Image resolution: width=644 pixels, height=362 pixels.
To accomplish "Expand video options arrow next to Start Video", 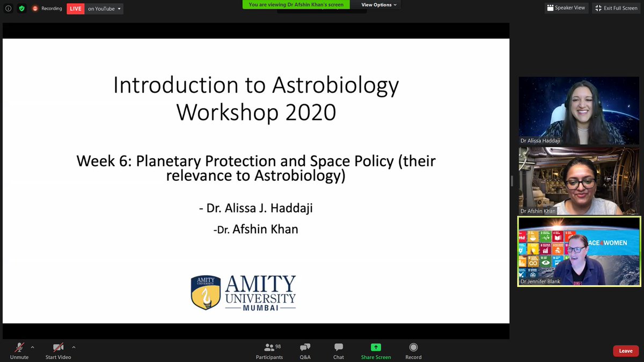I will [x=74, y=347].
